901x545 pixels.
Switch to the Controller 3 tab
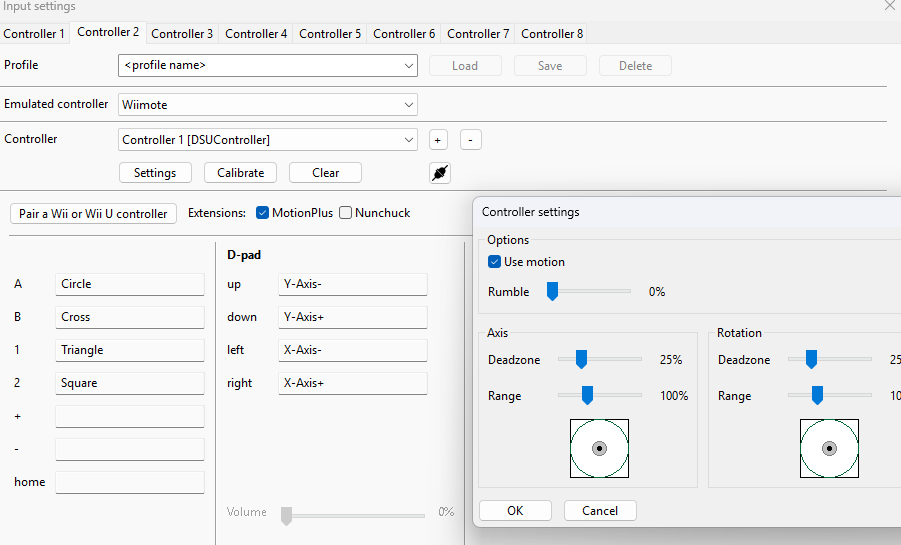point(182,33)
